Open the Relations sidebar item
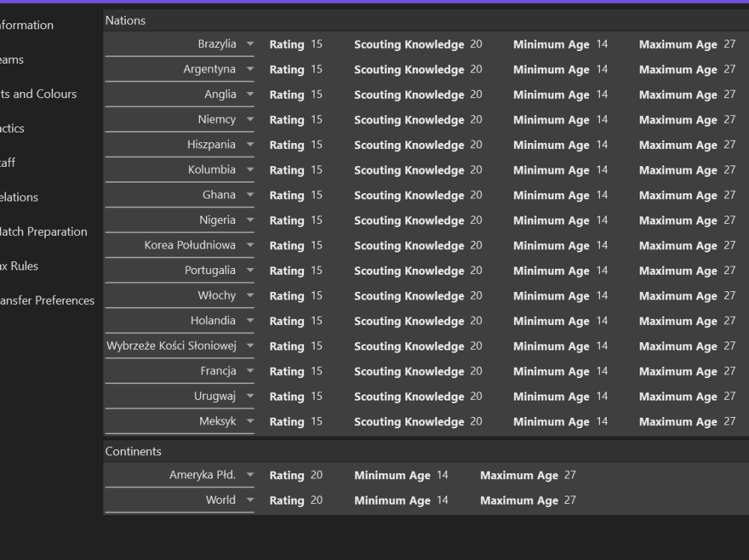 (19, 197)
